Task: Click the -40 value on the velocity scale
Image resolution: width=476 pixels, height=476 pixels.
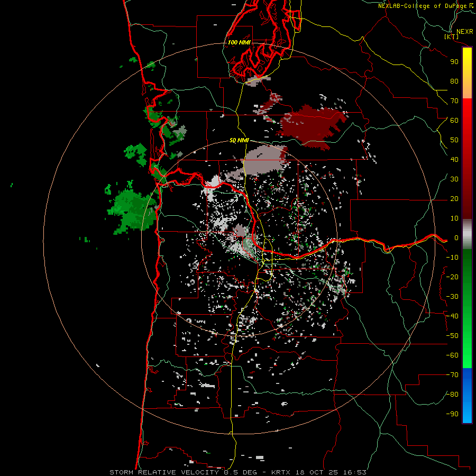Action: [x=452, y=316]
